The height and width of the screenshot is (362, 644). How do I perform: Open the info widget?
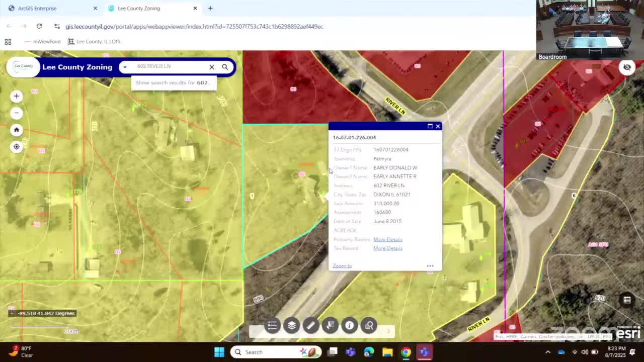(x=350, y=325)
